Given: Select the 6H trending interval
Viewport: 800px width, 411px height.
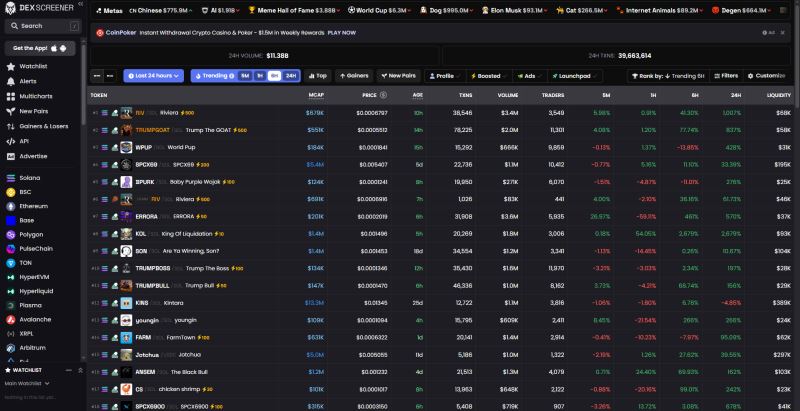Looking at the screenshot, I should point(274,76).
